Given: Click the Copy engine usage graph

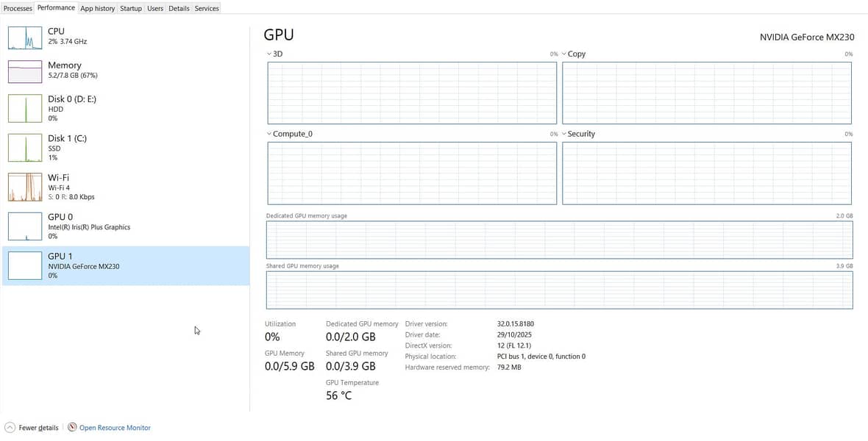Looking at the screenshot, I should pos(707,93).
